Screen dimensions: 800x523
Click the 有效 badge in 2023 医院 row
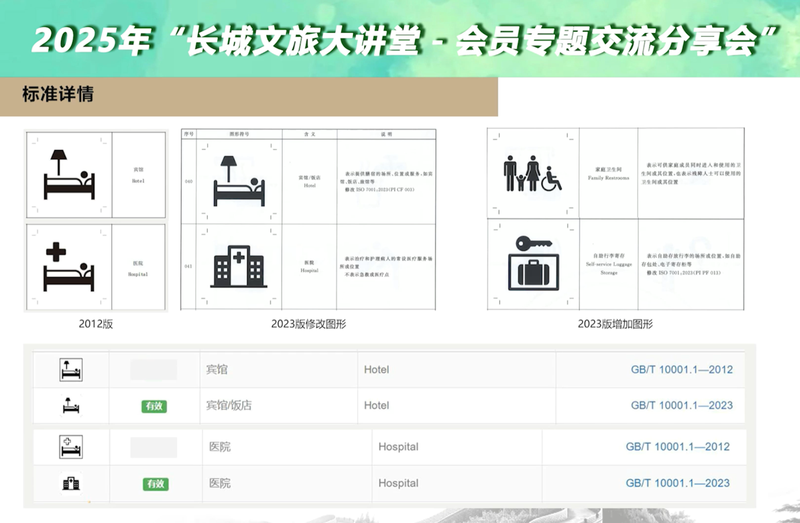pyautogui.click(x=156, y=484)
